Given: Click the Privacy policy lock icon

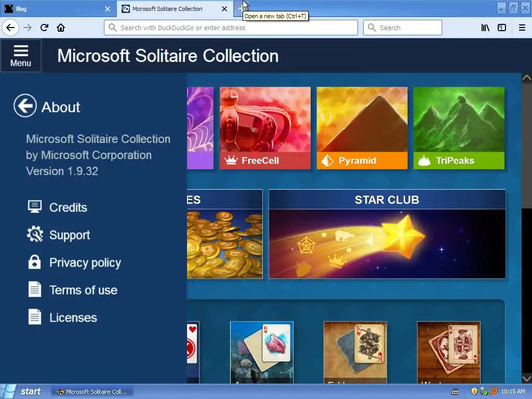Looking at the screenshot, I should point(35,262).
